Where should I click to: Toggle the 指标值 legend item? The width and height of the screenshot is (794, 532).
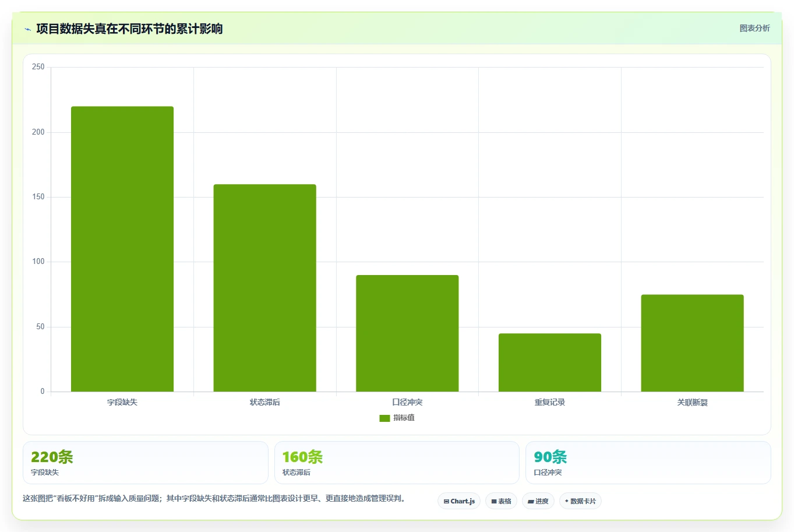397,418
